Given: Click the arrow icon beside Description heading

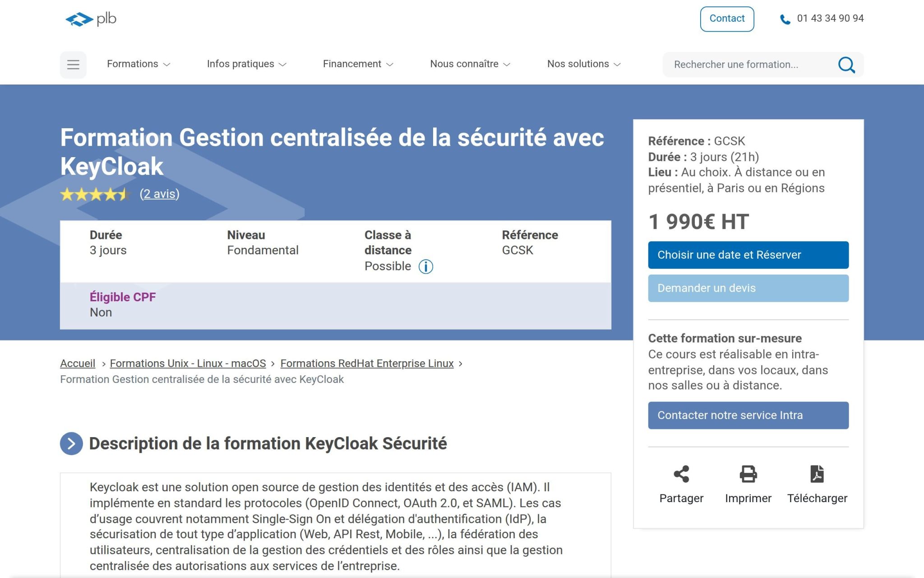Looking at the screenshot, I should coord(71,443).
